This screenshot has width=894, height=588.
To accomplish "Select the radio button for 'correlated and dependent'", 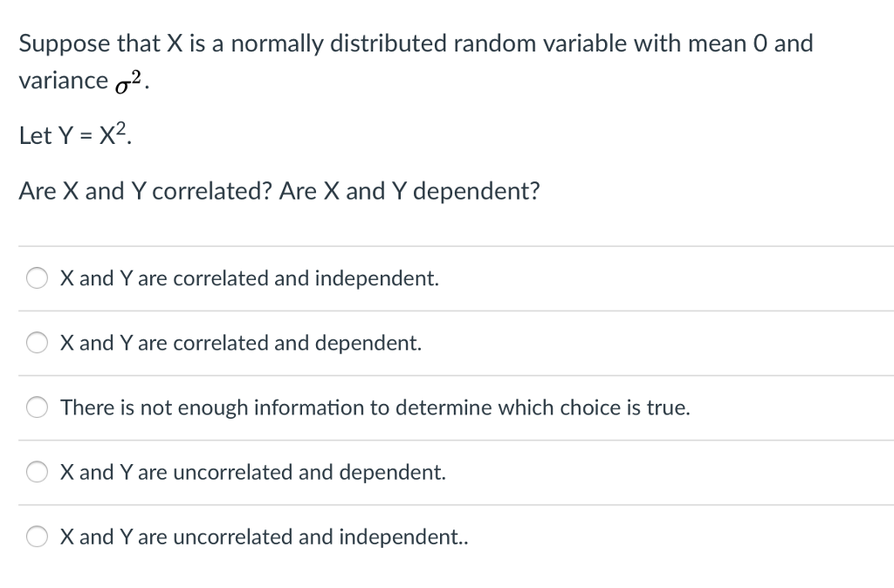I will (x=37, y=342).
